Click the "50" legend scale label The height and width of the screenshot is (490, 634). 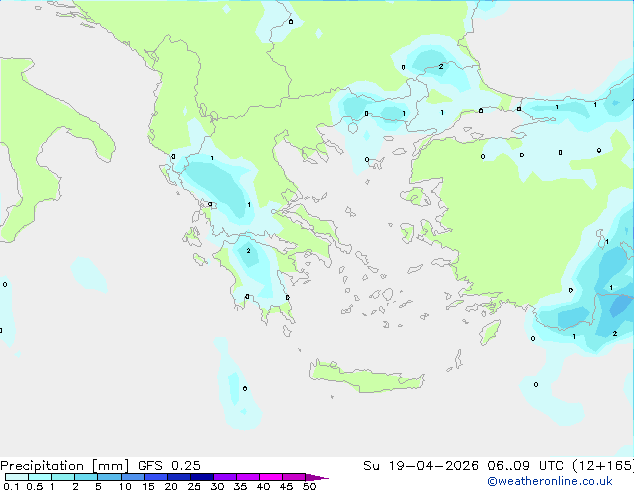pos(309,486)
